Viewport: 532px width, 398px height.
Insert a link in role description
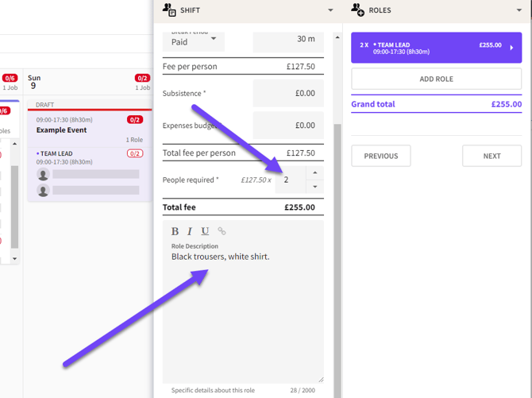(222, 231)
